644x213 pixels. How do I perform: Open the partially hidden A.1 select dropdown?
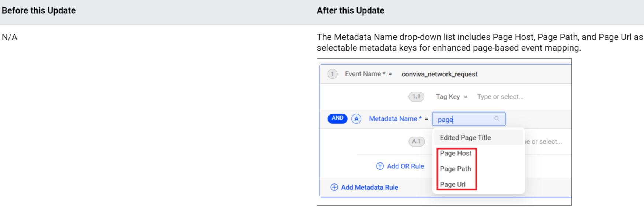pyautogui.click(x=544, y=141)
